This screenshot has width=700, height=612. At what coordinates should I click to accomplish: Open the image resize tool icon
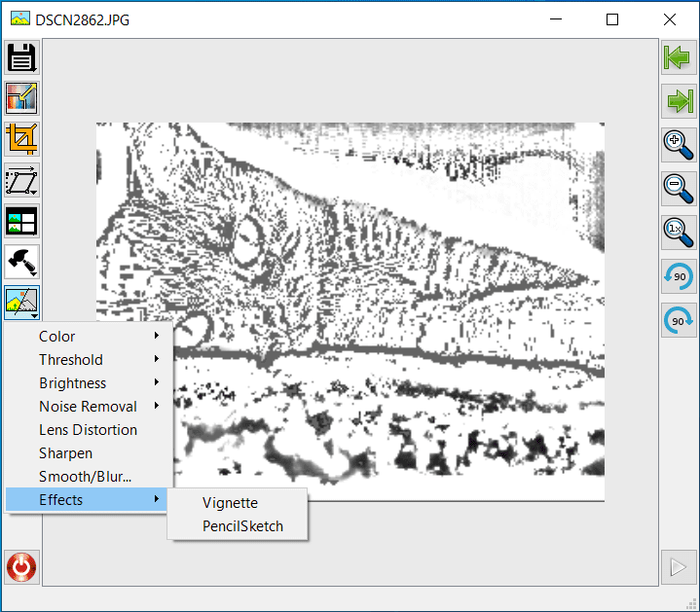(x=21, y=98)
